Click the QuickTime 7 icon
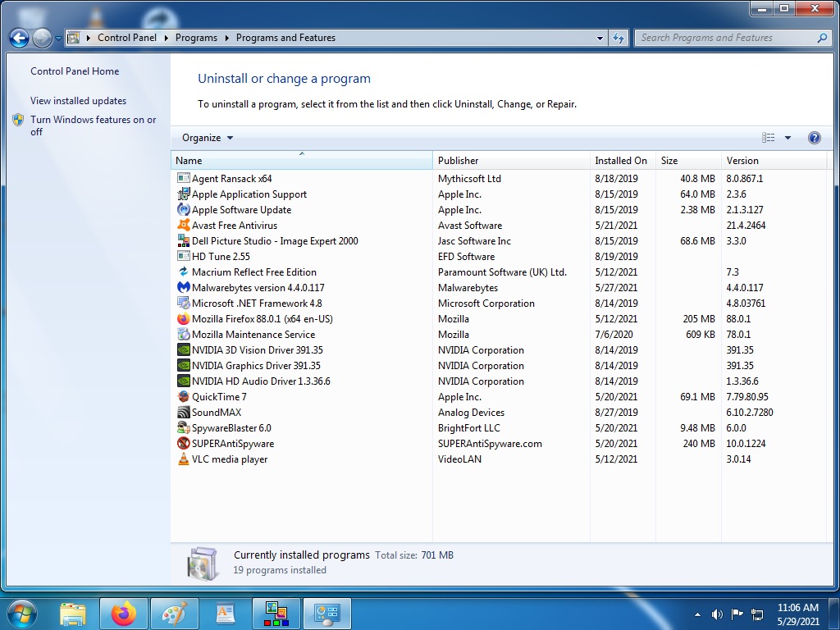The height and width of the screenshot is (630, 840). (183, 396)
